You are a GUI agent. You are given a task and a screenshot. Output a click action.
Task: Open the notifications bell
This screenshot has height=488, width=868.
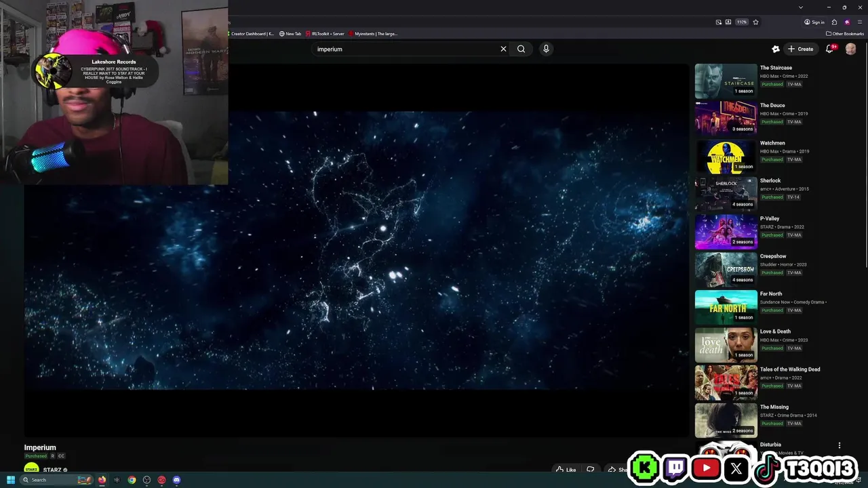point(829,49)
